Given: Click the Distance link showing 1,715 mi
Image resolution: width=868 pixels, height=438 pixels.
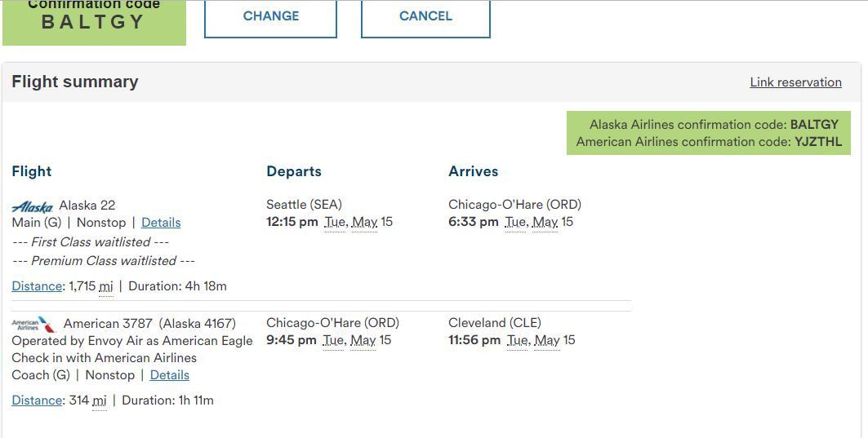Looking at the screenshot, I should [37, 286].
